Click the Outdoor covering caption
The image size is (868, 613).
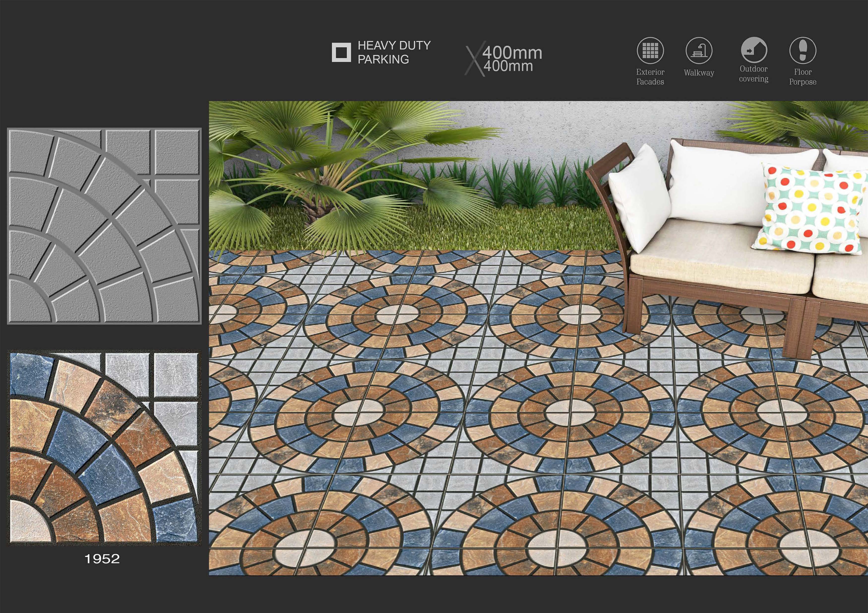click(754, 74)
